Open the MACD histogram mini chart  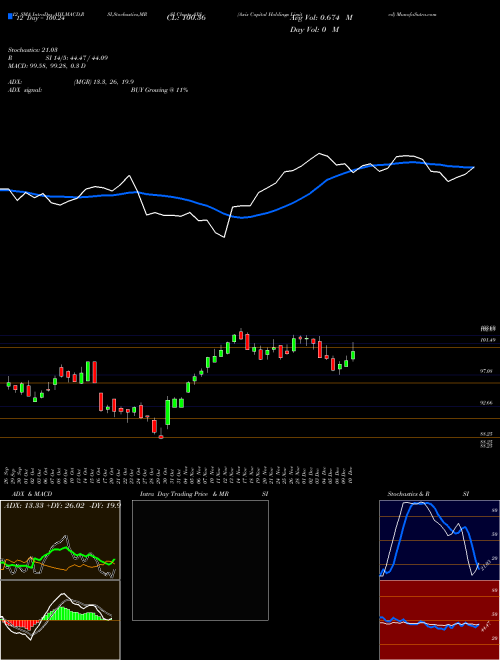click(60, 620)
